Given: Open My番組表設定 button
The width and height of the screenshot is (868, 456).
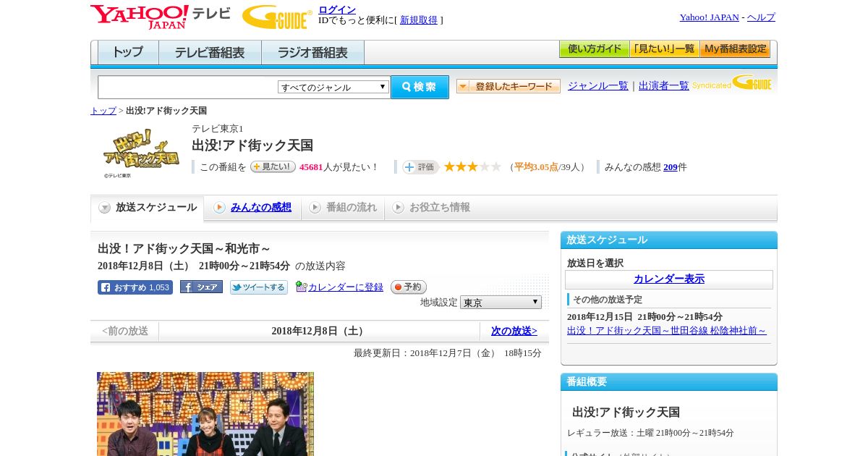Looking at the screenshot, I should [x=735, y=49].
